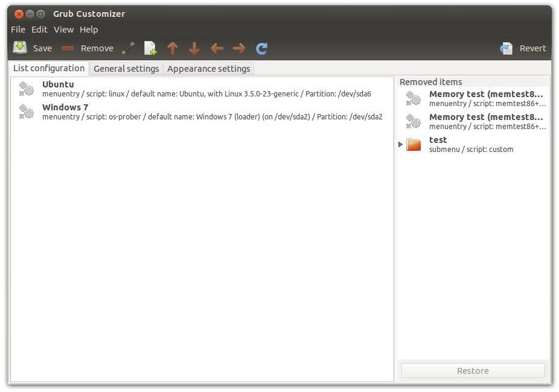
Task: Switch to List configuration tab
Action: pos(49,68)
